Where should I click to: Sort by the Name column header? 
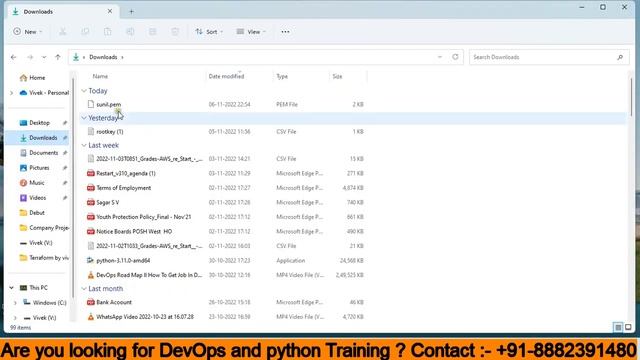point(100,76)
